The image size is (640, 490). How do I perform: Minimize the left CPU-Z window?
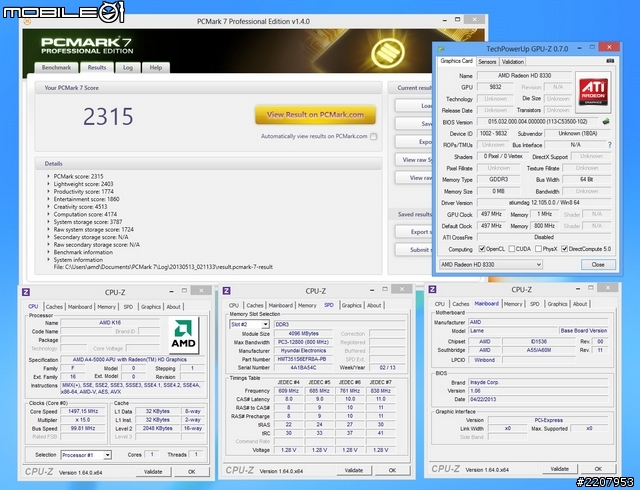(x=171, y=291)
